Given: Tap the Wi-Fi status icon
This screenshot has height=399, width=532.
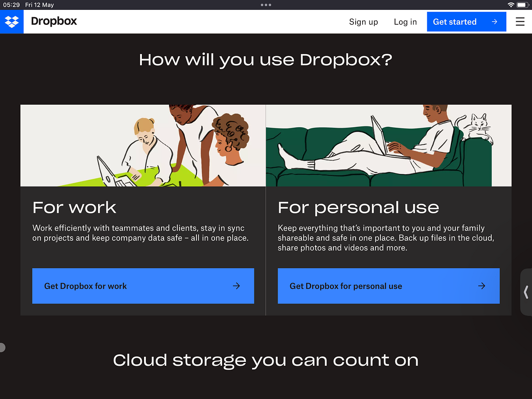Looking at the screenshot, I should click(511, 4).
